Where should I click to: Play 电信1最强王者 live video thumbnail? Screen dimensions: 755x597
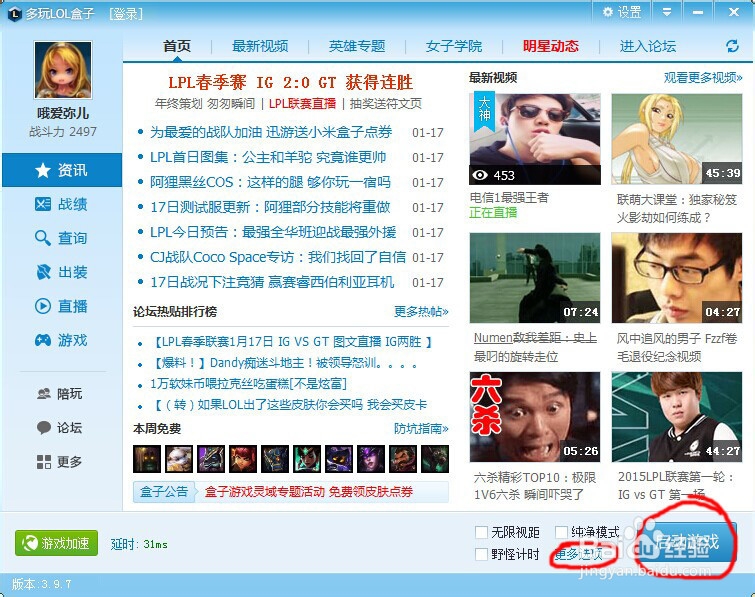click(535, 139)
